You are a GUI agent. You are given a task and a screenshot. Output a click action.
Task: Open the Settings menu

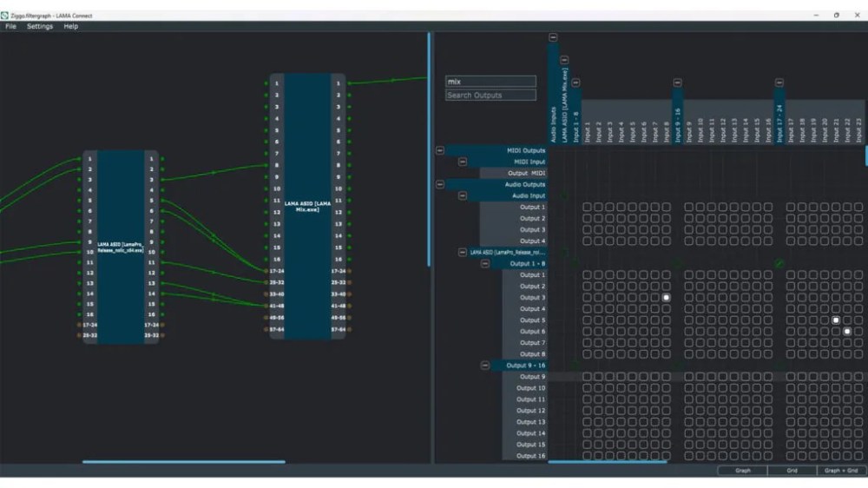pos(39,27)
